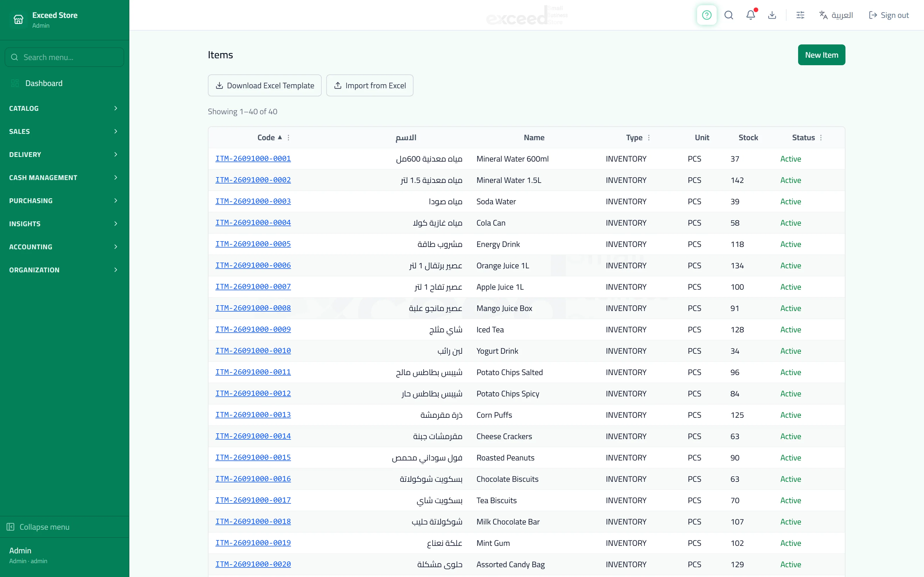The height and width of the screenshot is (577, 924).
Task: Click the Exceed Store shop icon
Action: coord(18,19)
